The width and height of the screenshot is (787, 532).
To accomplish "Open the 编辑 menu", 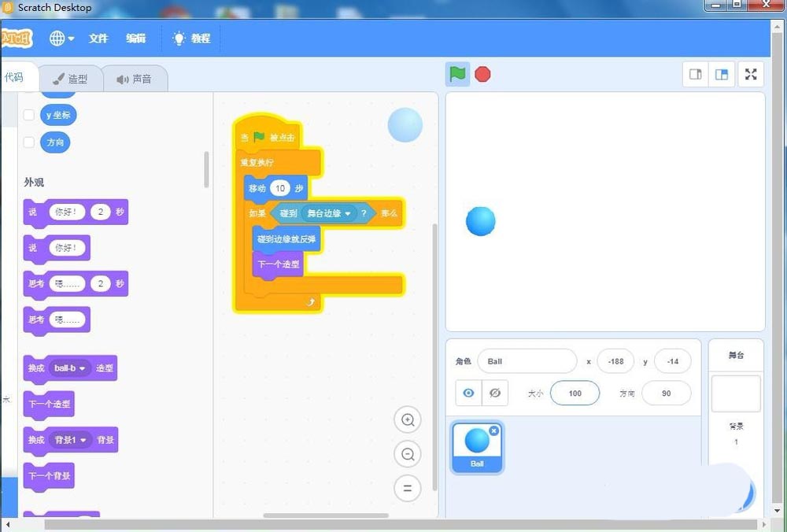I will (135, 38).
